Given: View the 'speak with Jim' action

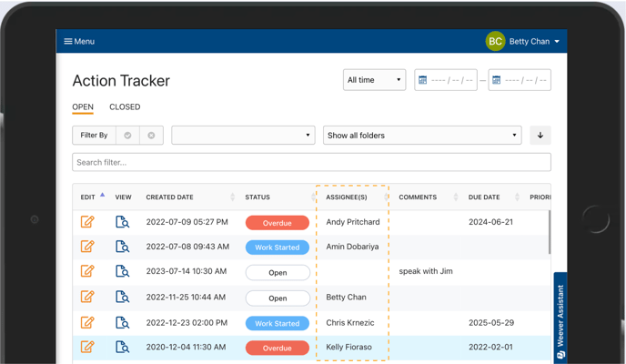Looking at the screenshot, I should click(x=123, y=272).
